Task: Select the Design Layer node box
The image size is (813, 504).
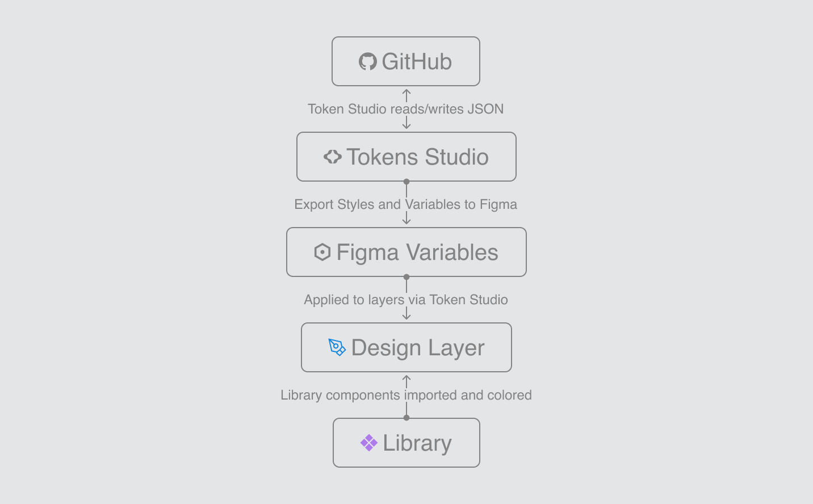Action: pos(407,347)
